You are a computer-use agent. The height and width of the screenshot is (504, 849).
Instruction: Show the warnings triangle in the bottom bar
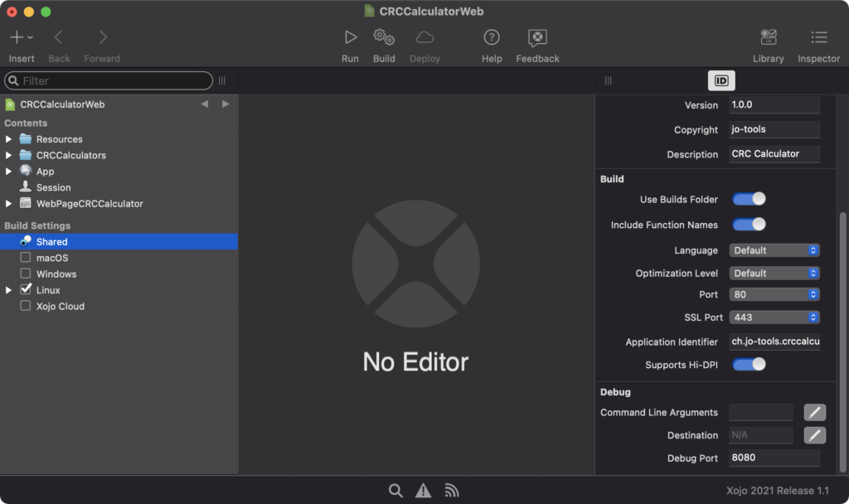pyautogui.click(x=424, y=491)
